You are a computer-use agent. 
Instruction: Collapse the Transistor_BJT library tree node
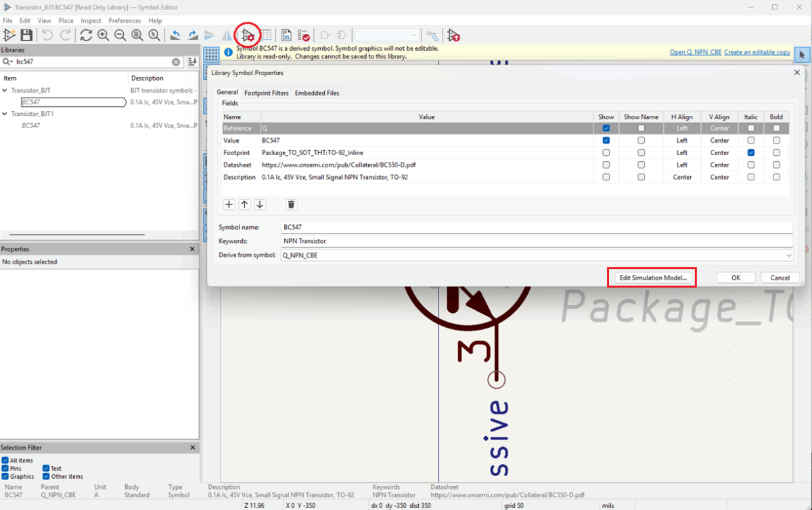tap(5, 90)
